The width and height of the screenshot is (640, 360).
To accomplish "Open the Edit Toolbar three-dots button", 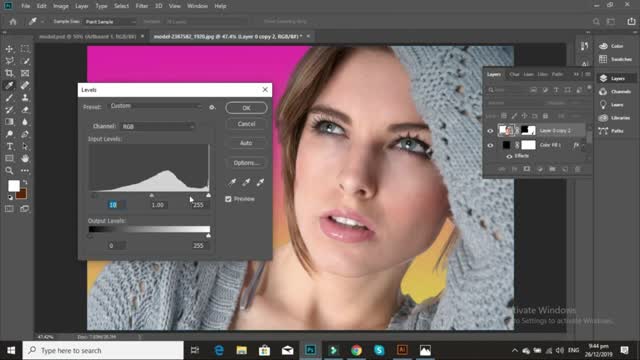I will click(x=25, y=171).
